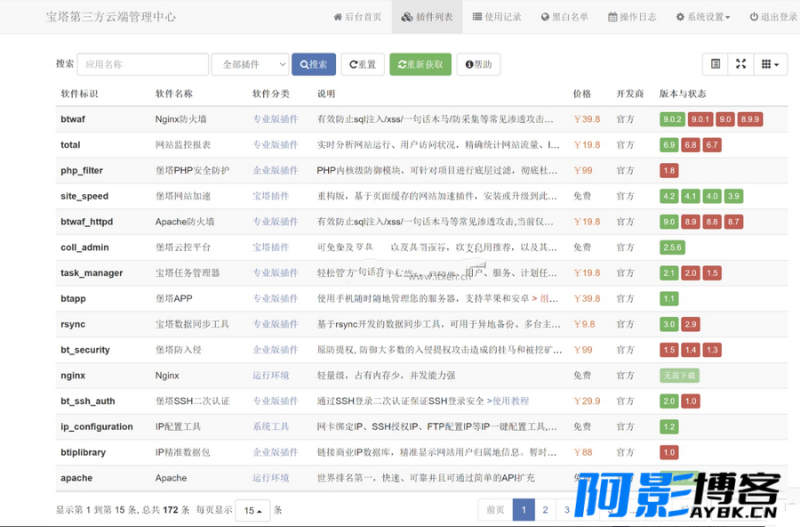Click the 无需下载 badge for nginx
800x527 pixels.
[x=679, y=375]
